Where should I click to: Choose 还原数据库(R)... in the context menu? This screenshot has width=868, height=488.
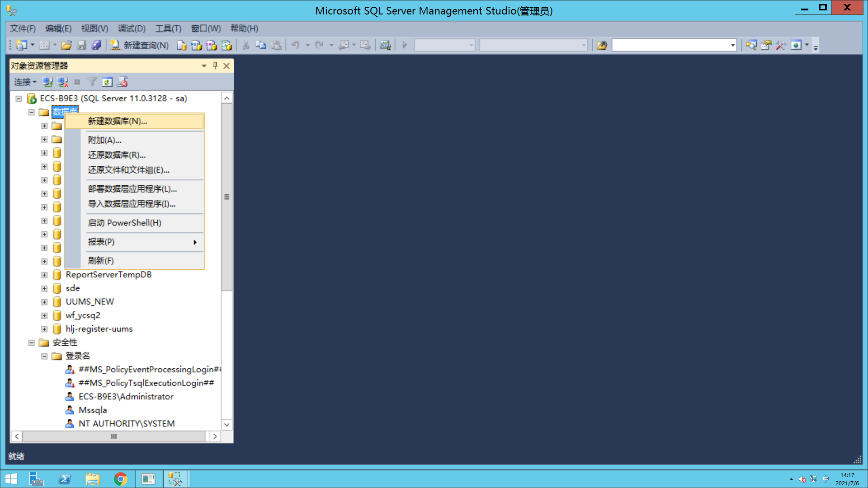tap(117, 155)
